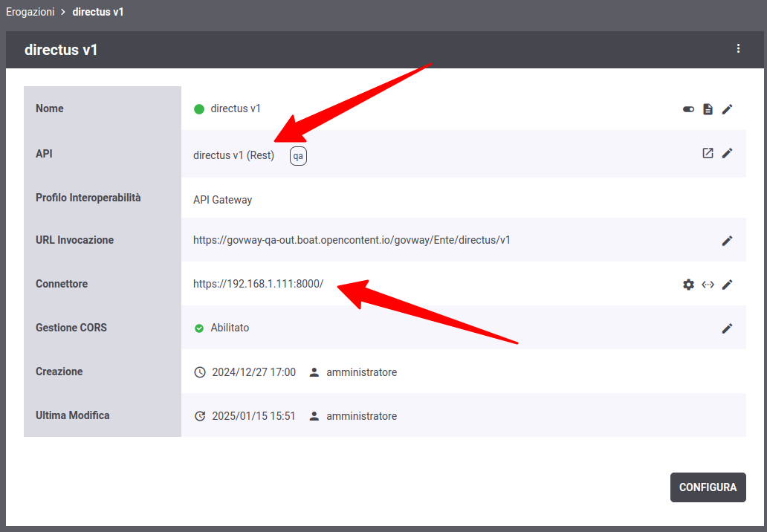The height and width of the screenshot is (532, 767).
Task: Open the document icon in the Nome row
Action: coord(708,109)
